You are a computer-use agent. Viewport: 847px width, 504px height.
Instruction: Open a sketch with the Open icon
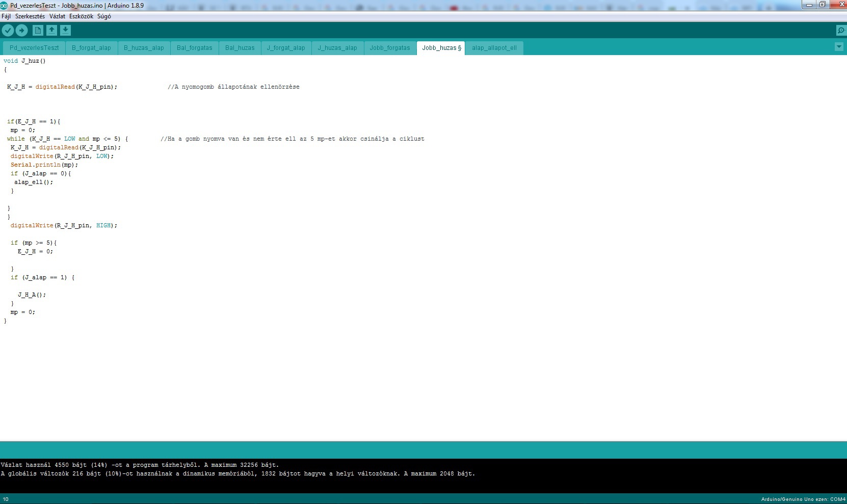[x=51, y=31]
